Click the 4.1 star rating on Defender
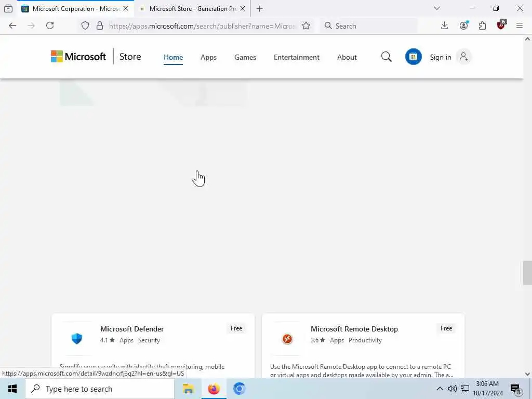 107,340
